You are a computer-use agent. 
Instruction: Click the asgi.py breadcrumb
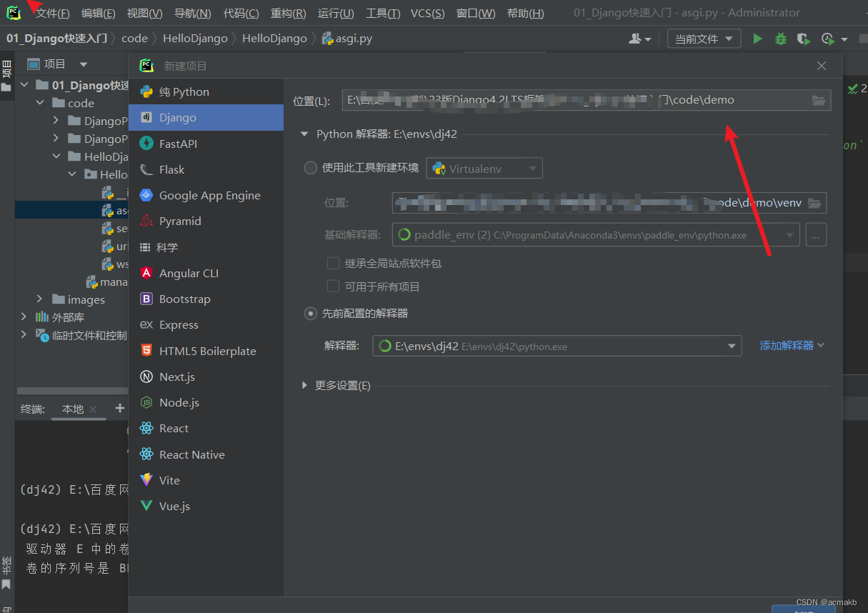click(x=347, y=39)
